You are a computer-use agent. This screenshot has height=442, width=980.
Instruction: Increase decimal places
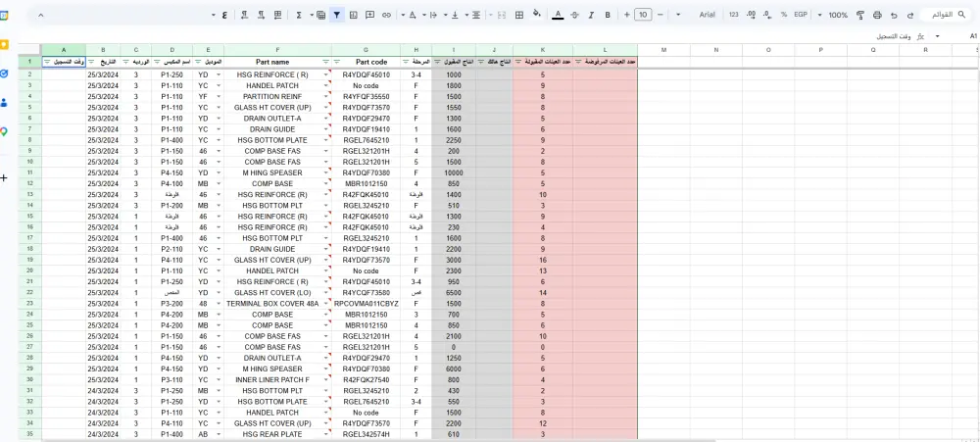(x=751, y=15)
